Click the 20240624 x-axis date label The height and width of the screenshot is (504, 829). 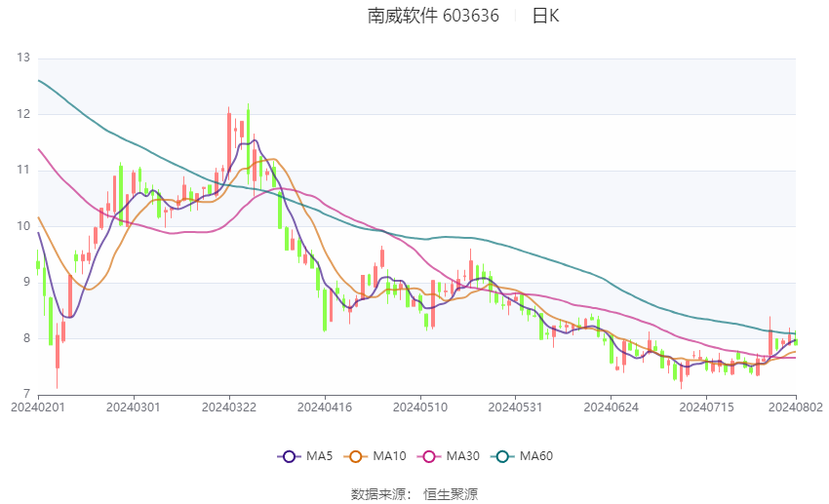pyautogui.click(x=611, y=407)
